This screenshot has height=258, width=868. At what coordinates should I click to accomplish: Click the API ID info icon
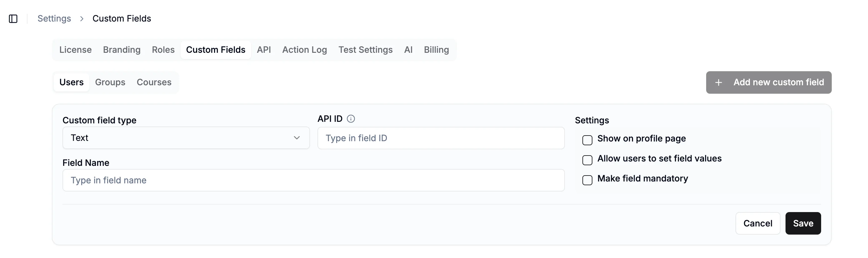tap(351, 119)
